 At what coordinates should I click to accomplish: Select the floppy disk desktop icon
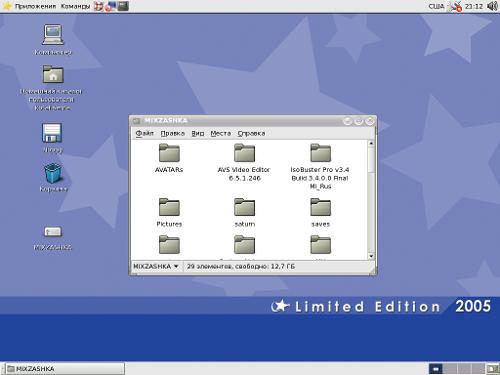(x=52, y=133)
